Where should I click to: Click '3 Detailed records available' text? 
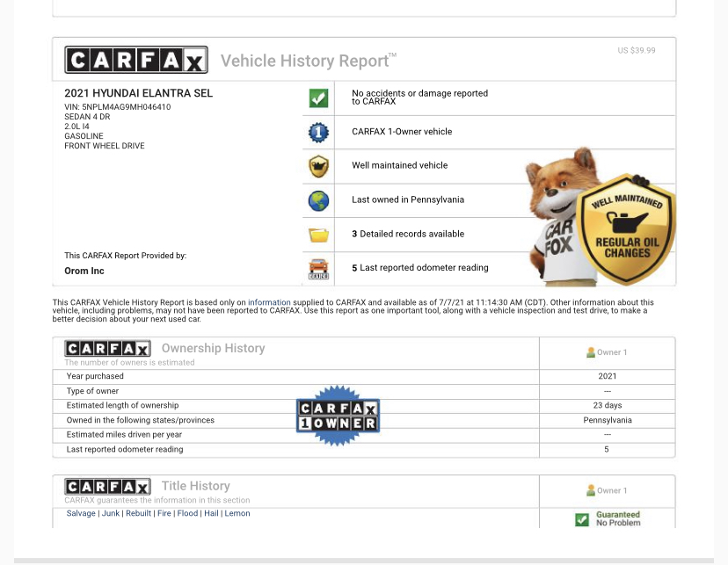[x=408, y=235]
